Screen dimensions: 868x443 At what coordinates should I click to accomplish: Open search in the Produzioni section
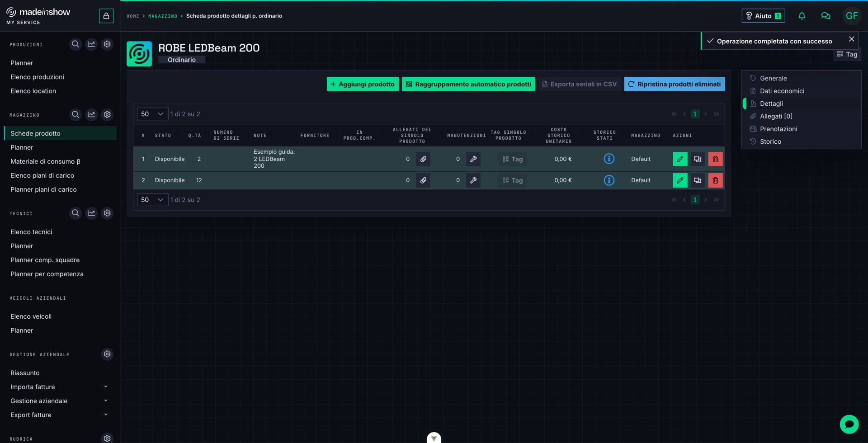tap(75, 44)
